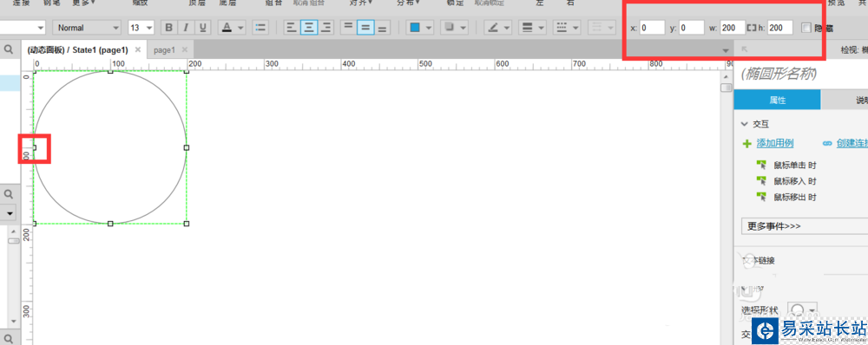
Task: Click the font color A icon
Action: (227, 27)
